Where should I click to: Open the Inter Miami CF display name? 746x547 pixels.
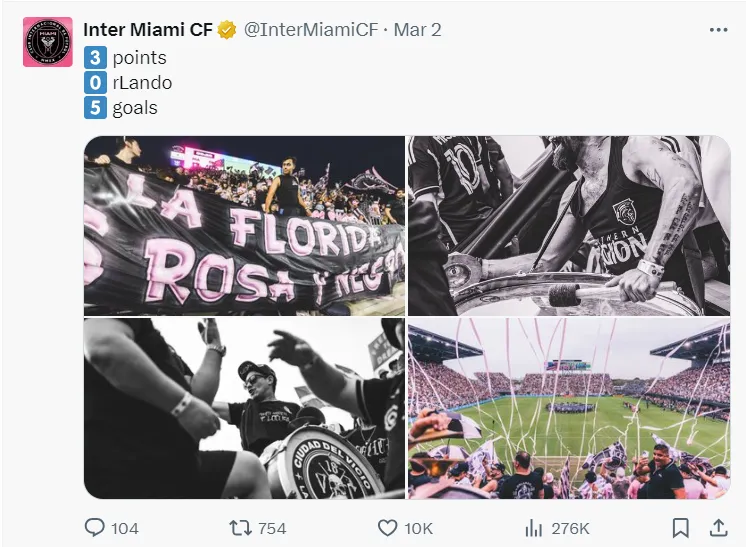pos(148,30)
